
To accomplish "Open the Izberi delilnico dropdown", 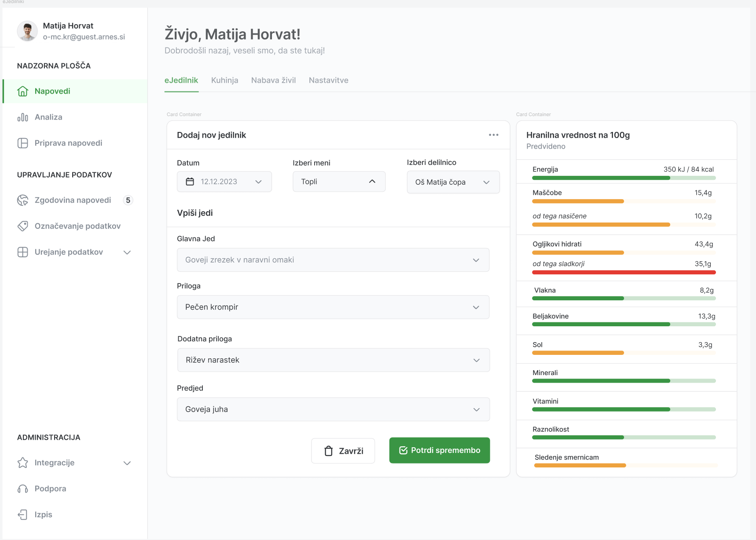I will tap(453, 182).
